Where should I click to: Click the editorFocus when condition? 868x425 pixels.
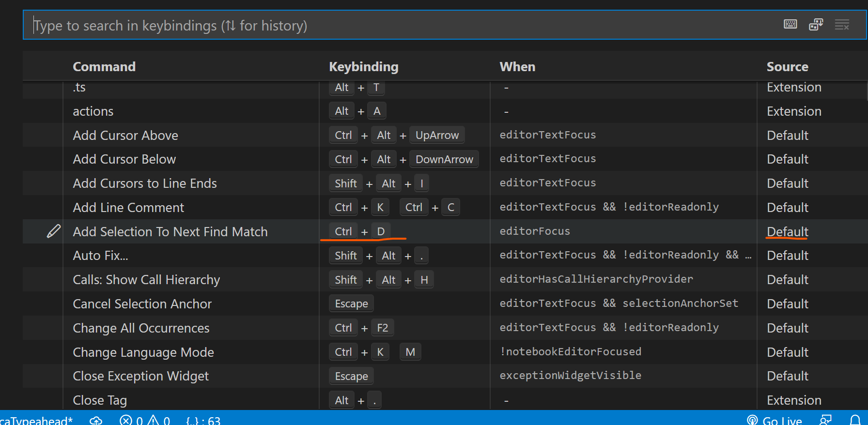pyautogui.click(x=535, y=231)
